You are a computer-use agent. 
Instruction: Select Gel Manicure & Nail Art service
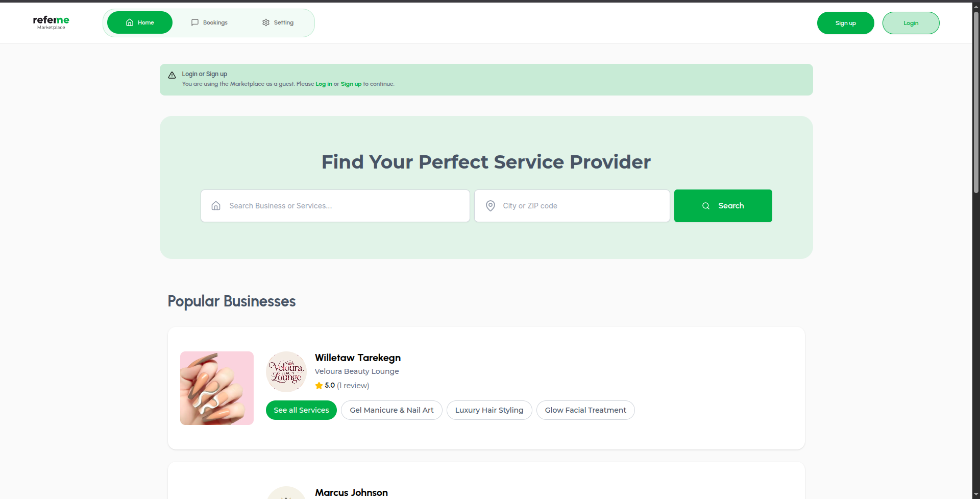pos(391,410)
